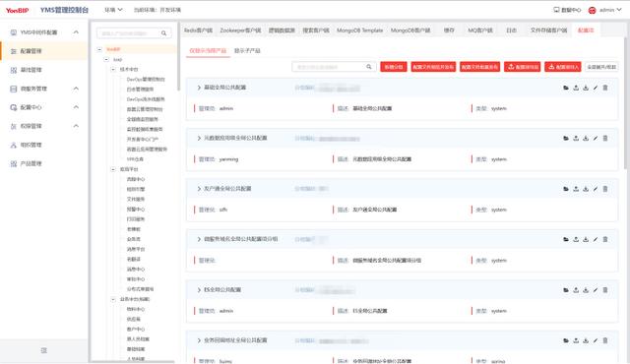The height and width of the screenshot is (364, 630).
Task: Switch to the 日志 tab
Action: 511,30
